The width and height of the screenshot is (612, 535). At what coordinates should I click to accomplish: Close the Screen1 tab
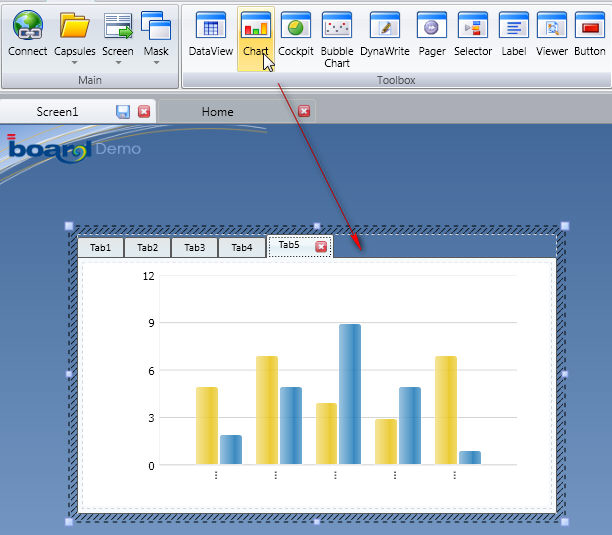pyautogui.click(x=144, y=112)
